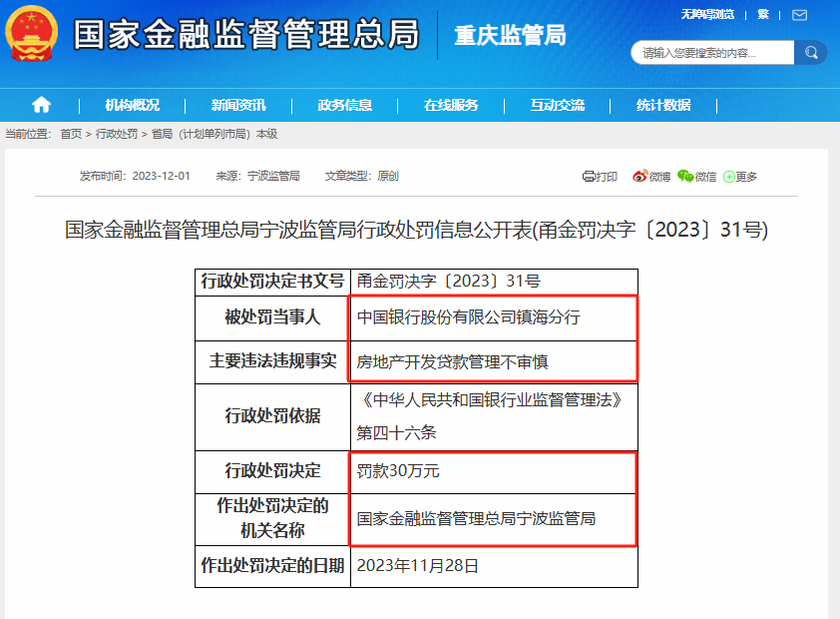Click cell 《中华人民共和国银行业监督管理法》
840x619 pixels.
pos(492,400)
